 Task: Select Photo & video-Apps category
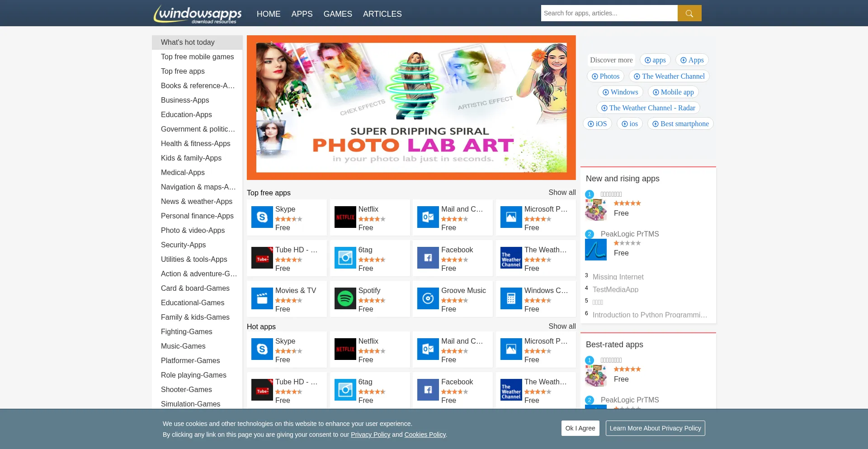tap(193, 230)
